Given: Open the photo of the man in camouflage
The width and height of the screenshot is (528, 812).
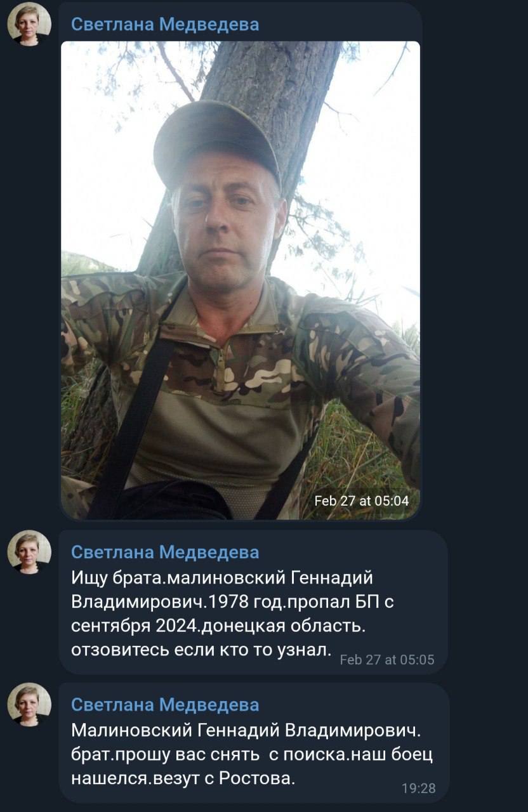Looking at the screenshot, I should [241, 280].
